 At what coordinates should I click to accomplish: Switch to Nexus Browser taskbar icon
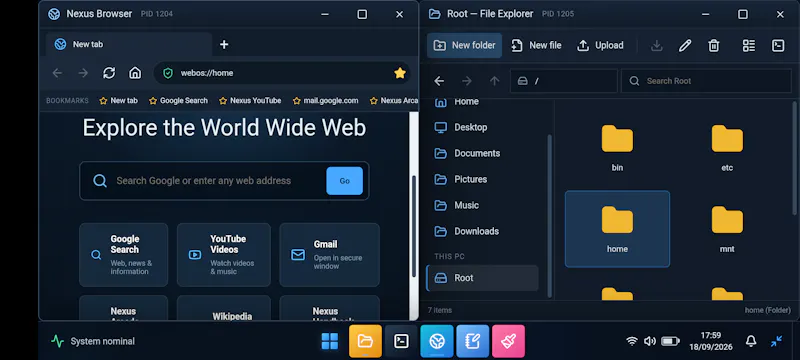point(437,341)
